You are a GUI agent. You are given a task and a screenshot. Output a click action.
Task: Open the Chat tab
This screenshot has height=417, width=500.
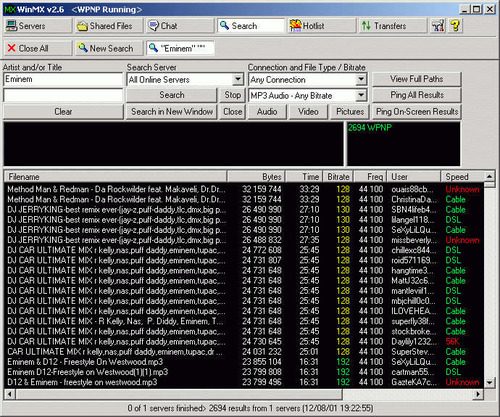(180, 26)
